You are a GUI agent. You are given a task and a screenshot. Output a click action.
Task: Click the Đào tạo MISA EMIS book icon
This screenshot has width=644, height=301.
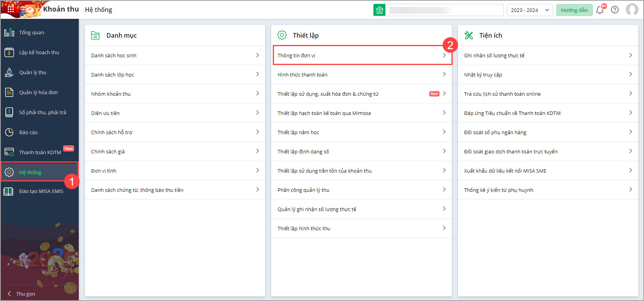(x=8, y=191)
